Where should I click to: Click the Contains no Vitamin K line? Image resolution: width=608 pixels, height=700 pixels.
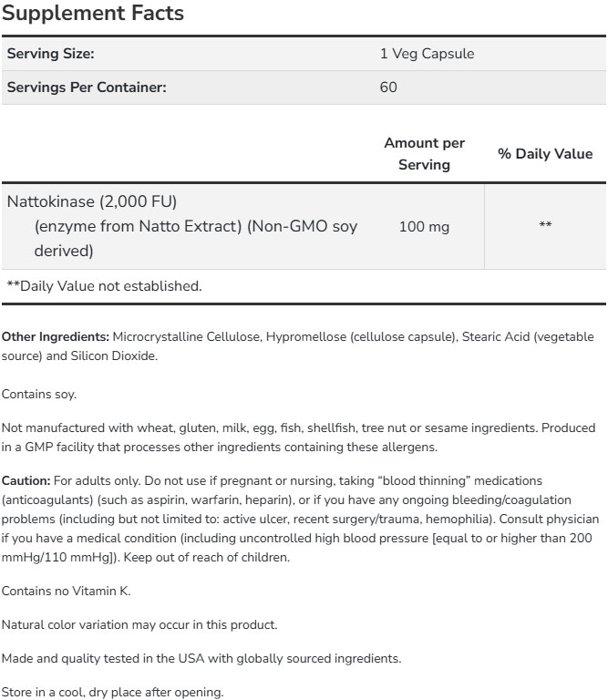[x=67, y=591]
